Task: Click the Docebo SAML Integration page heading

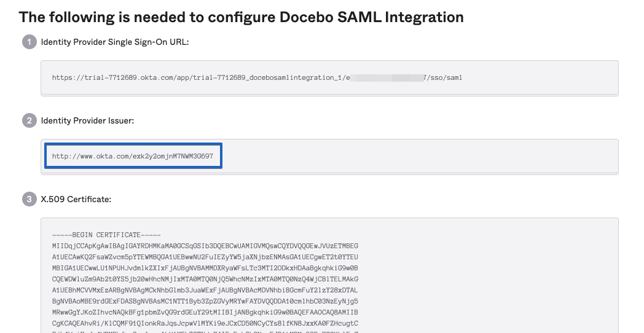Action: [241, 17]
